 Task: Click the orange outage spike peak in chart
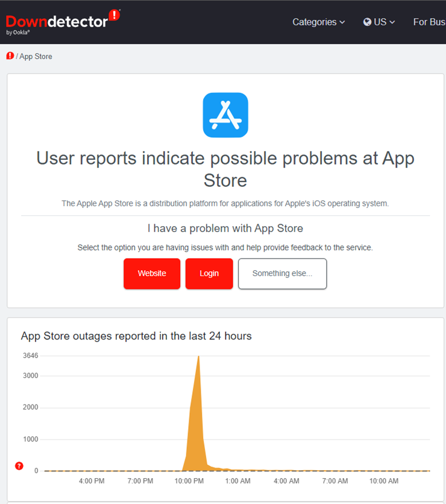[198, 357]
